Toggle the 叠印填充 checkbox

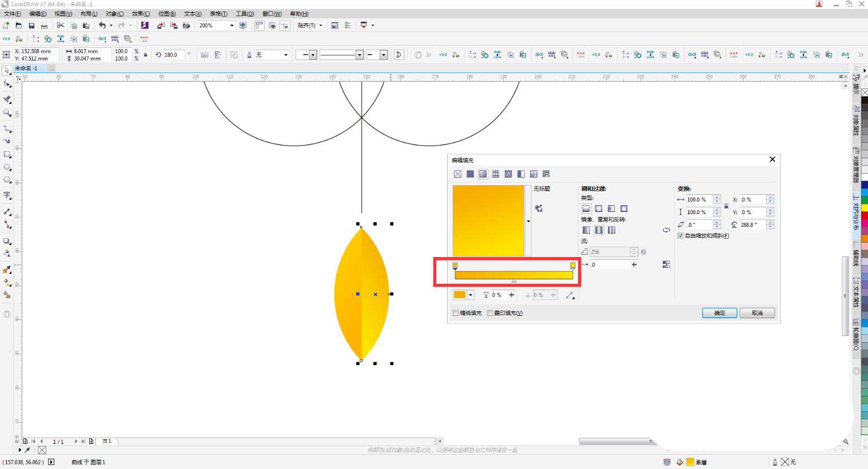click(x=490, y=313)
